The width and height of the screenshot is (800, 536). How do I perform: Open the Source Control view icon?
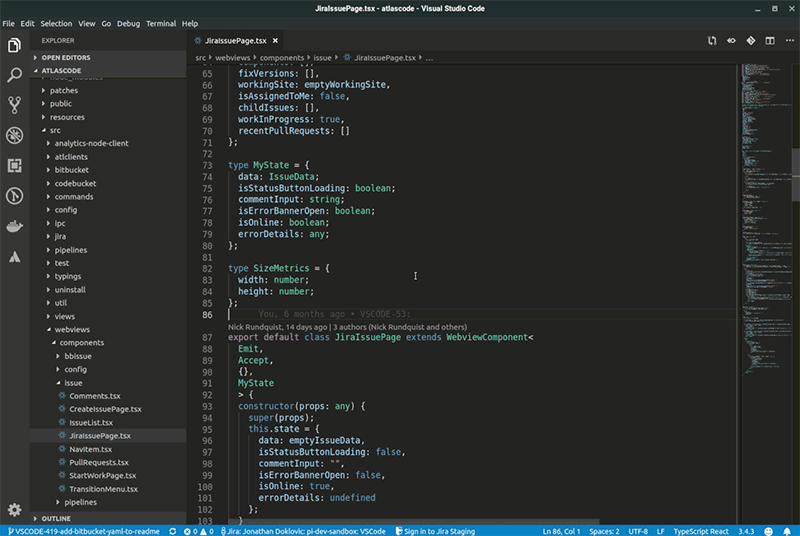14,105
